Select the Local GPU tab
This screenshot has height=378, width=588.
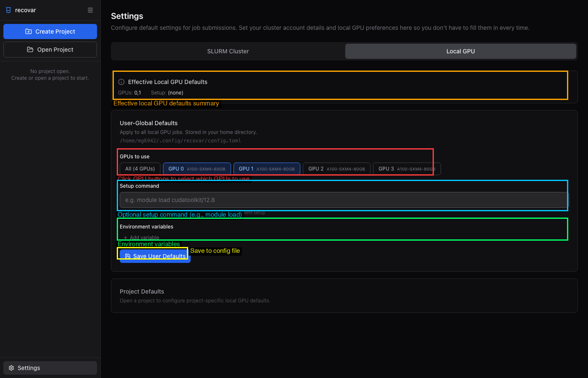461,51
